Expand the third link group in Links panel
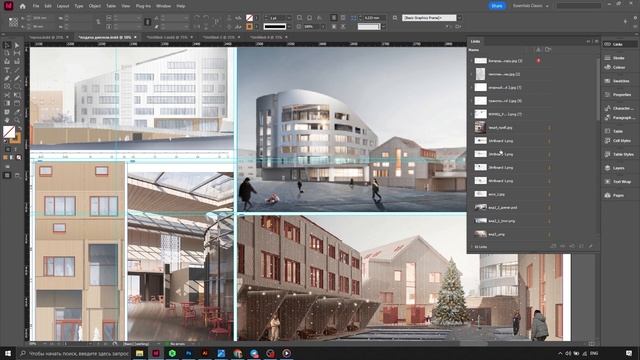The image size is (640, 360). pos(471,87)
